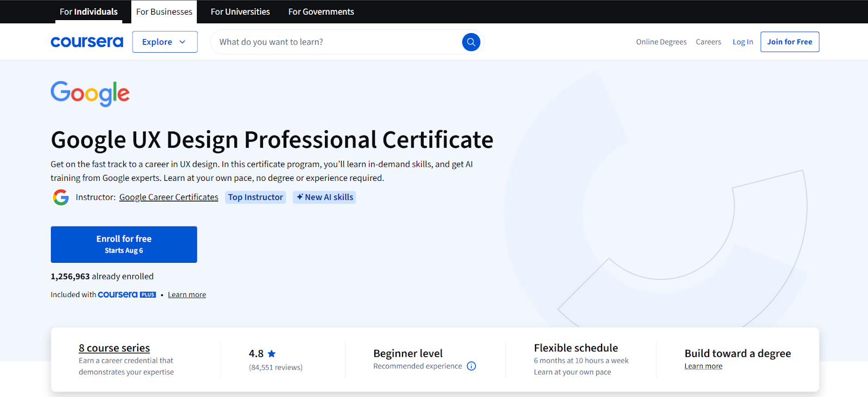Open the For Businesses tab

coord(164,11)
